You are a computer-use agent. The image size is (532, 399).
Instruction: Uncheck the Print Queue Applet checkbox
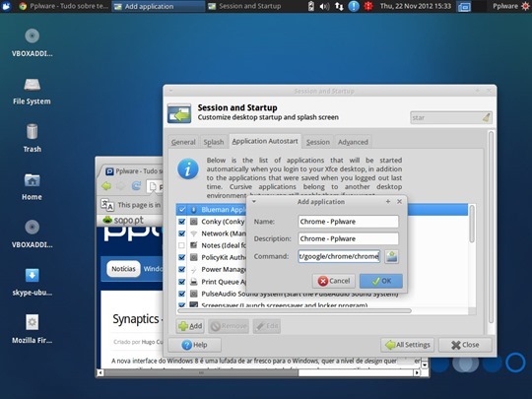[182, 282]
